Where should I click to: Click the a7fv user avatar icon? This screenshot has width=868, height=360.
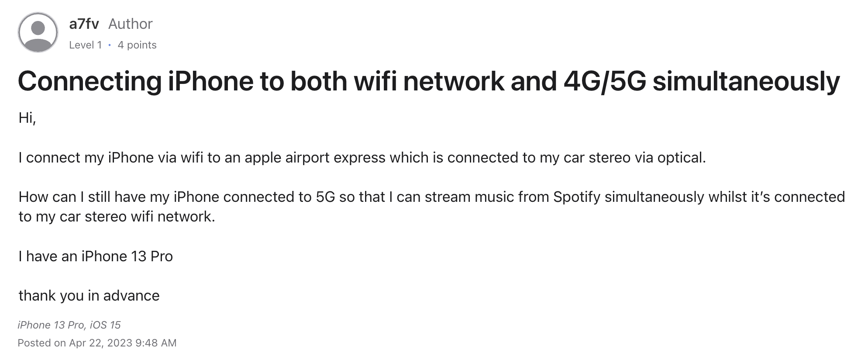(38, 33)
